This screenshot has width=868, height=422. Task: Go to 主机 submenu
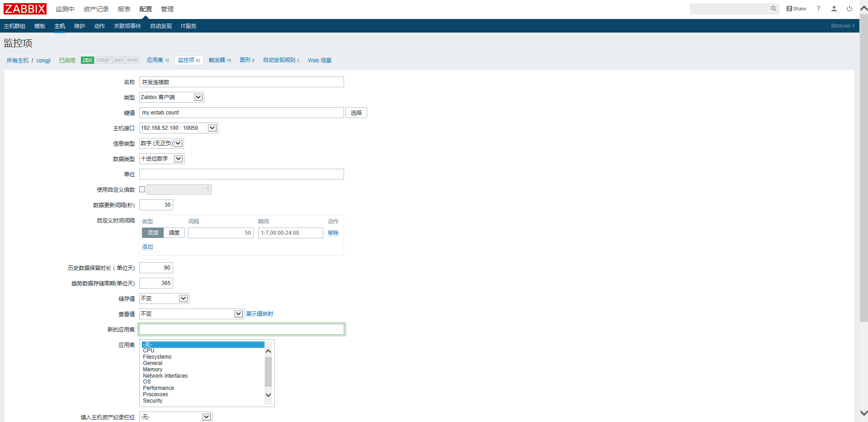tap(60, 26)
